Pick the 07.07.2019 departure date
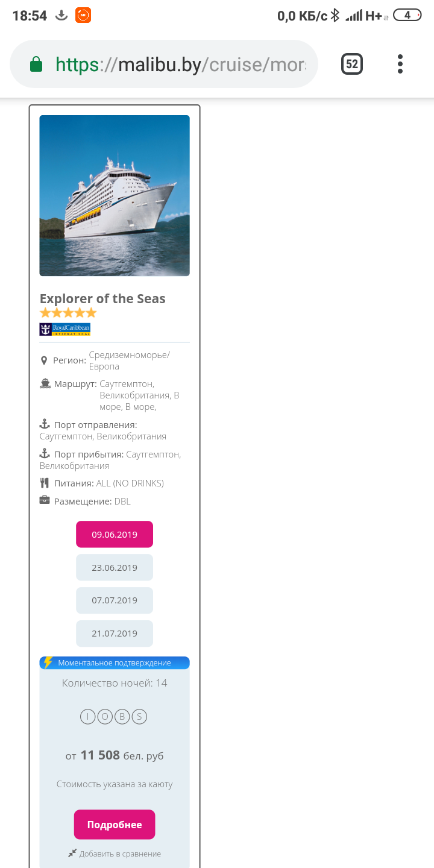Image resolution: width=434 pixels, height=868 pixels. click(115, 600)
